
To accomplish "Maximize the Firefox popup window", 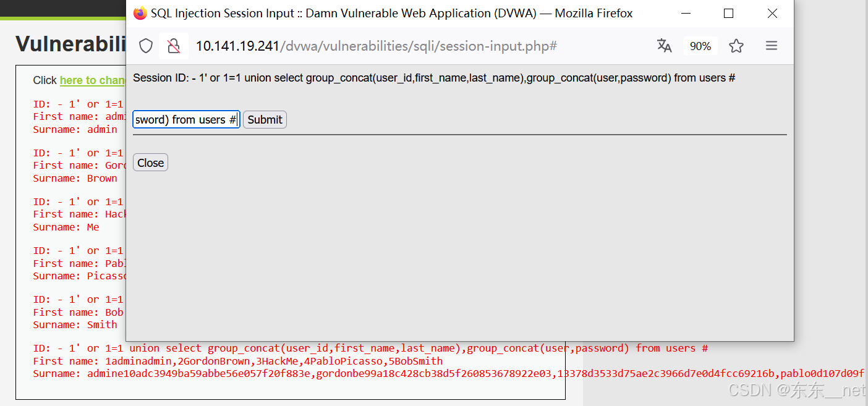I will pyautogui.click(x=728, y=13).
